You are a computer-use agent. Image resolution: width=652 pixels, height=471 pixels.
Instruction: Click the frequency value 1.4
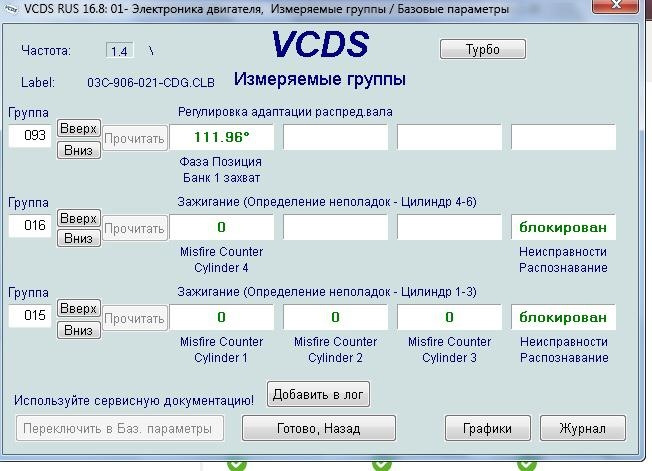pos(119,51)
